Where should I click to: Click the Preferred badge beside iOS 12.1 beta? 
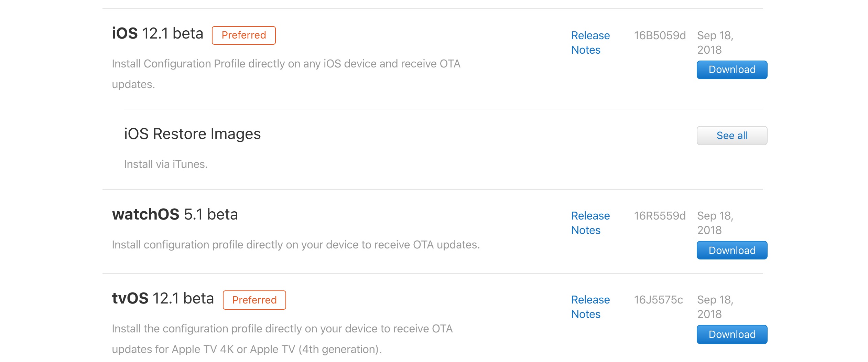click(243, 35)
